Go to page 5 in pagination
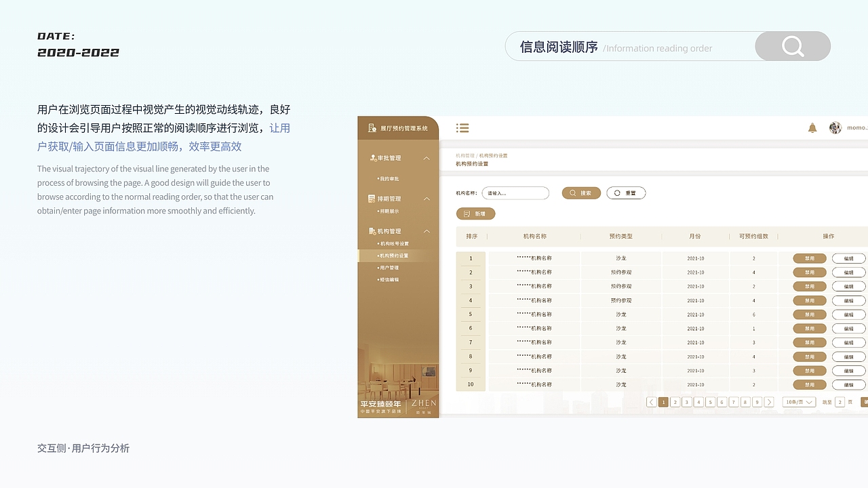 pos(711,402)
